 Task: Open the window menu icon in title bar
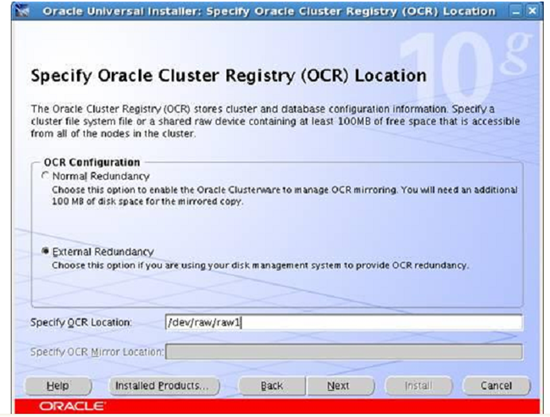[x=22, y=11]
